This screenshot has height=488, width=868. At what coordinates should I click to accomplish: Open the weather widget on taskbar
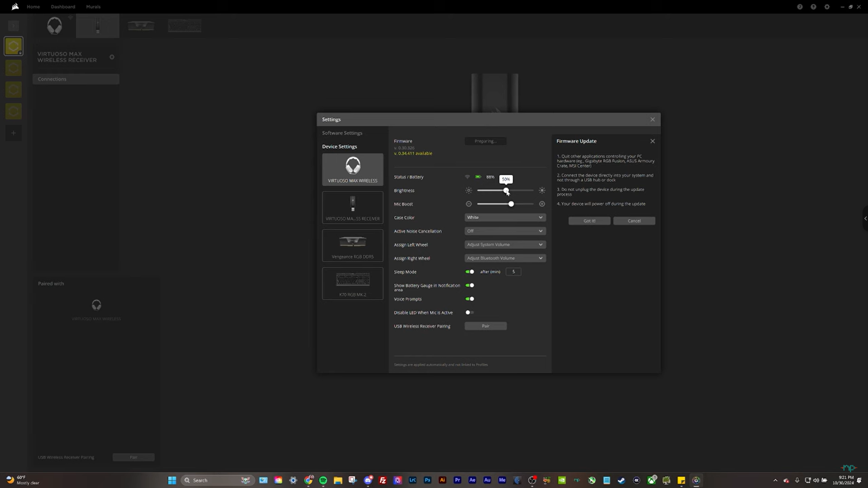(x=23, y=480)
